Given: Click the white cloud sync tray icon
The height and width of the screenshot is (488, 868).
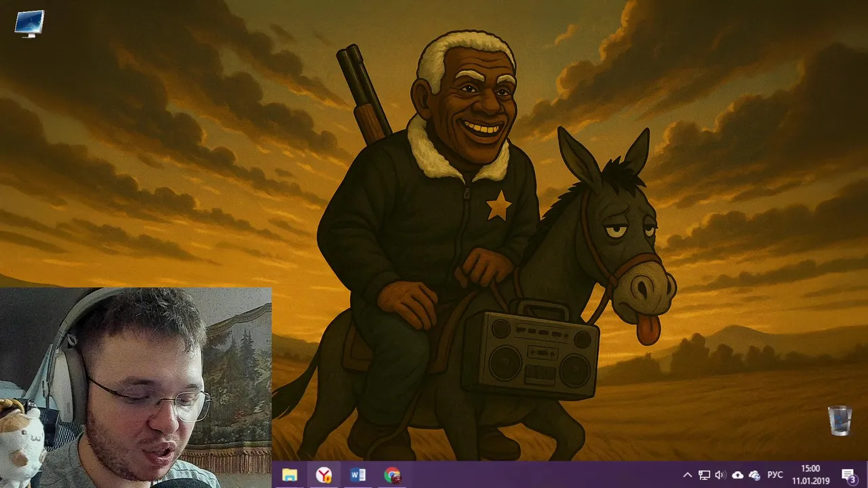Looking at the screenshot, I should [x=754, y=476].
